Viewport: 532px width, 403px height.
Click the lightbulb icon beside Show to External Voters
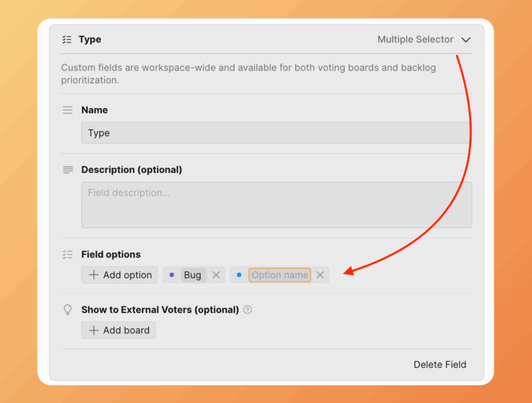68,310
